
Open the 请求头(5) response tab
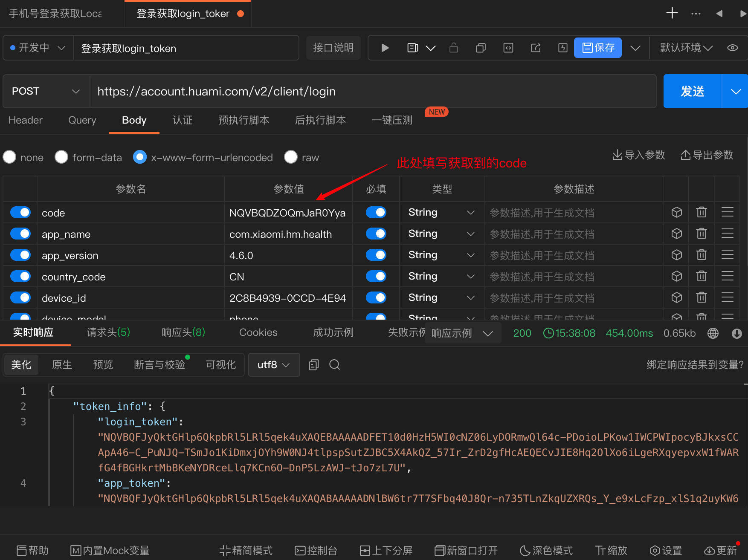point(108,332)
